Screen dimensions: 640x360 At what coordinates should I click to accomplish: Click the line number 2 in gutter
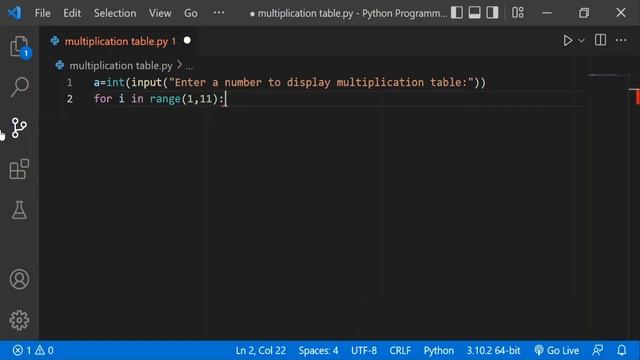click(69, 99)
